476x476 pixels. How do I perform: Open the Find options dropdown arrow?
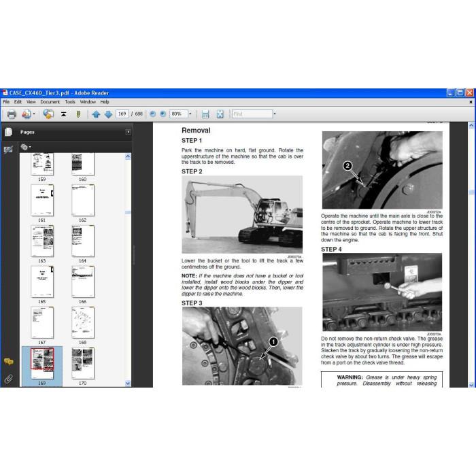coord(275,114)
